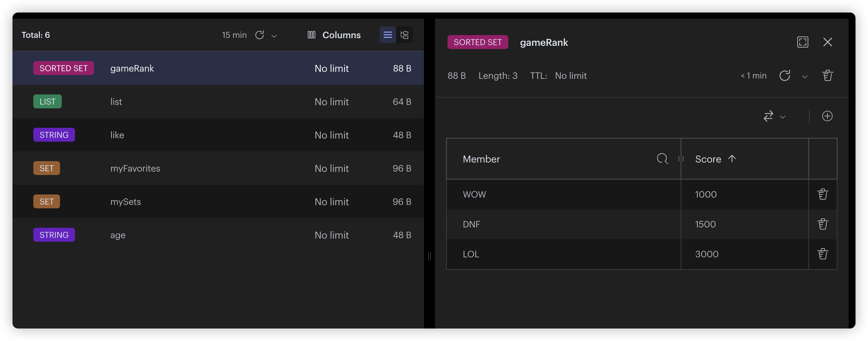Refresh the key list
The width and height of the screenshot is (868, 341).
tap(259, 35)
